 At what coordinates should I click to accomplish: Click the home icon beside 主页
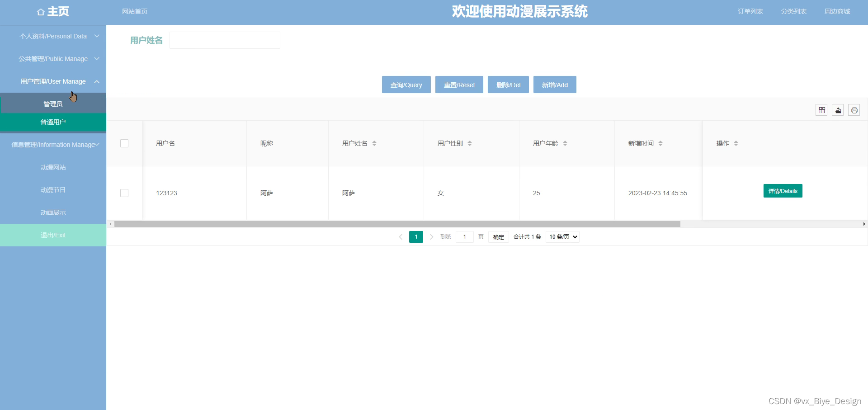[41, 12]
